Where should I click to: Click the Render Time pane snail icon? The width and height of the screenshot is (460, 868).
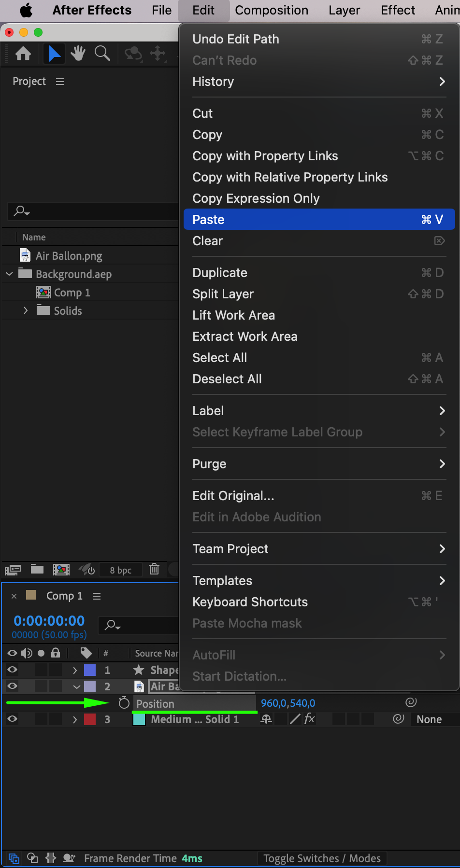click(69, 858)
